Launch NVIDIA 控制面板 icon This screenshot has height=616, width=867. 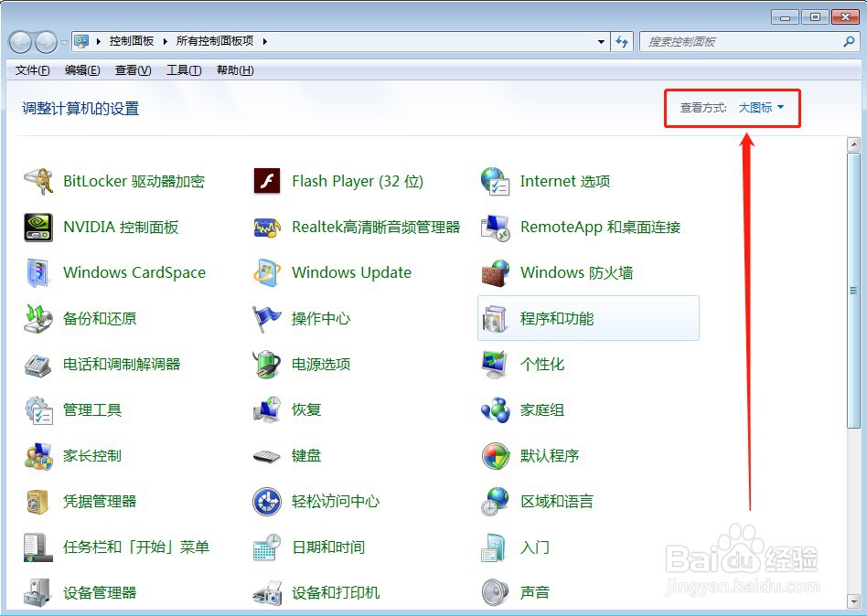38,227
